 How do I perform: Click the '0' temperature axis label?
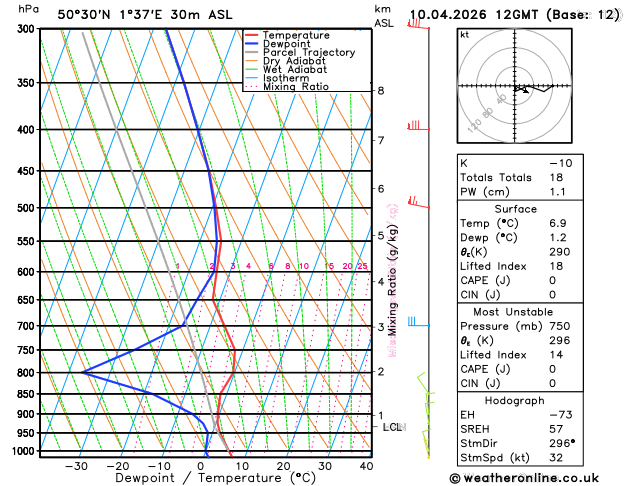[x=201, y=466]
